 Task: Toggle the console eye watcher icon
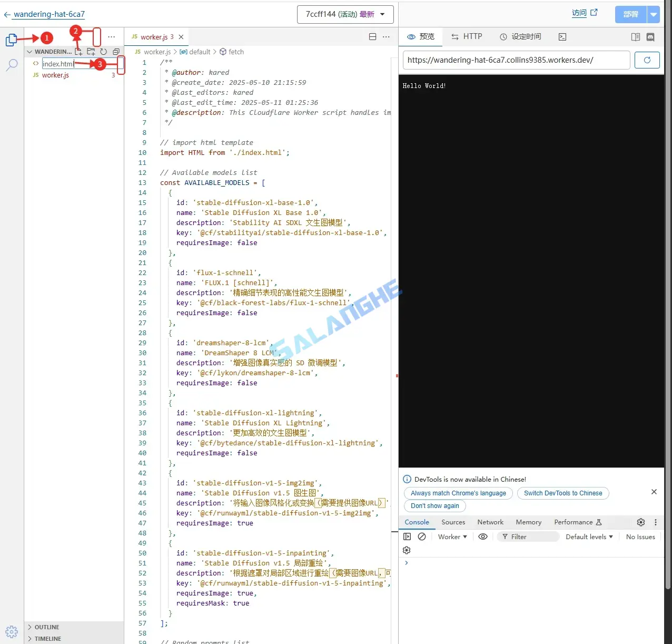pos(483,536)
